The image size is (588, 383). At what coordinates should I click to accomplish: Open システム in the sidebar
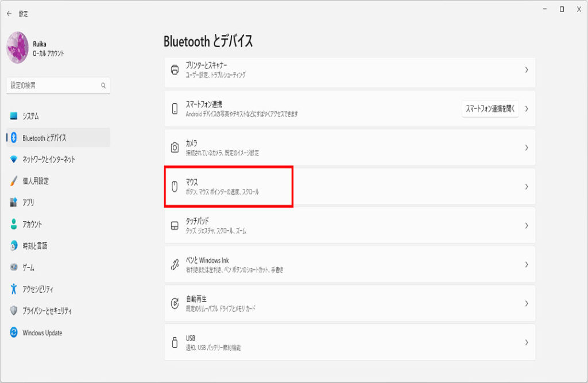pyautogui.click(x=30, y=116)
